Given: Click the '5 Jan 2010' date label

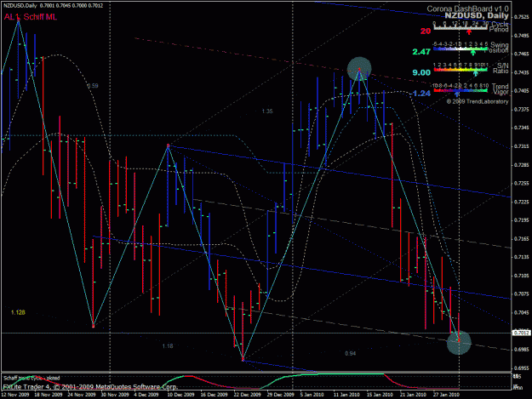Looking at the screenshot, I should coord(312,395).
